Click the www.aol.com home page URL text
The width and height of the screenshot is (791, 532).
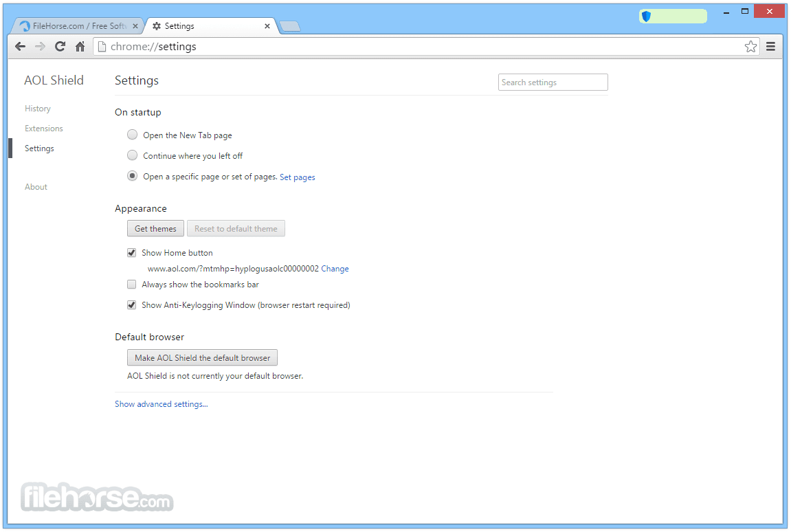(x=233, y=269)
